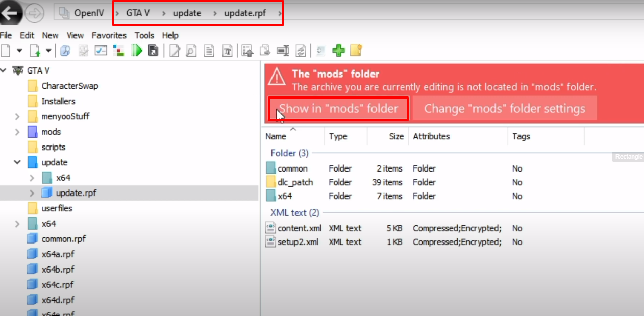Click the plain text document toolbar icon

click(x=209, y=51)
